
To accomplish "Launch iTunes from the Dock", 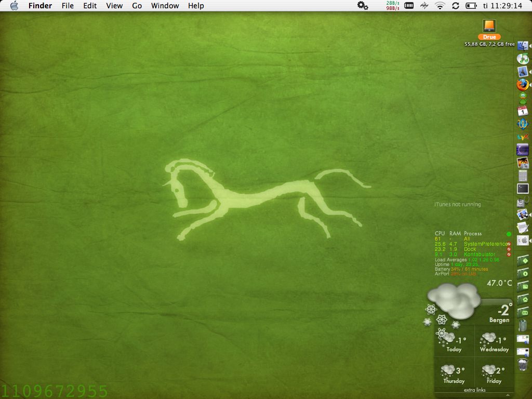I will point(523,59).
